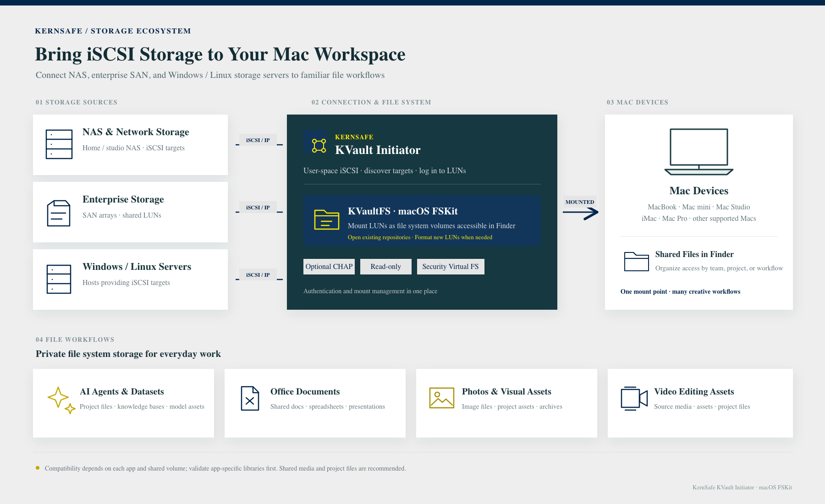Click the yellow KVaultFS folder icon
Image resolution: width=825 pixels, height=504 pixels.
(327, 219)
